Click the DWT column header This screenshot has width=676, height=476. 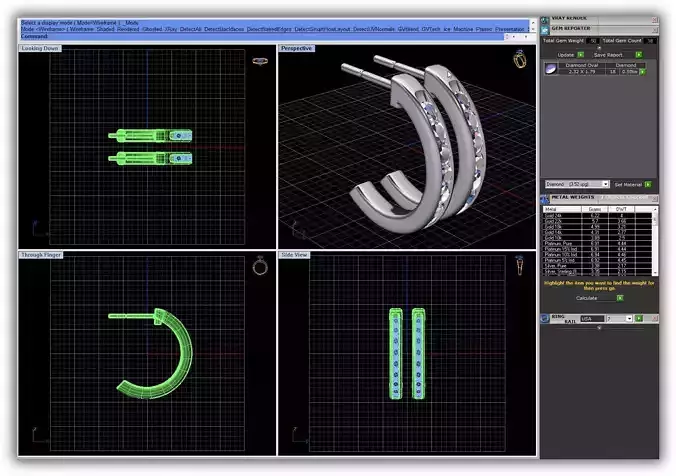(621, 209)
